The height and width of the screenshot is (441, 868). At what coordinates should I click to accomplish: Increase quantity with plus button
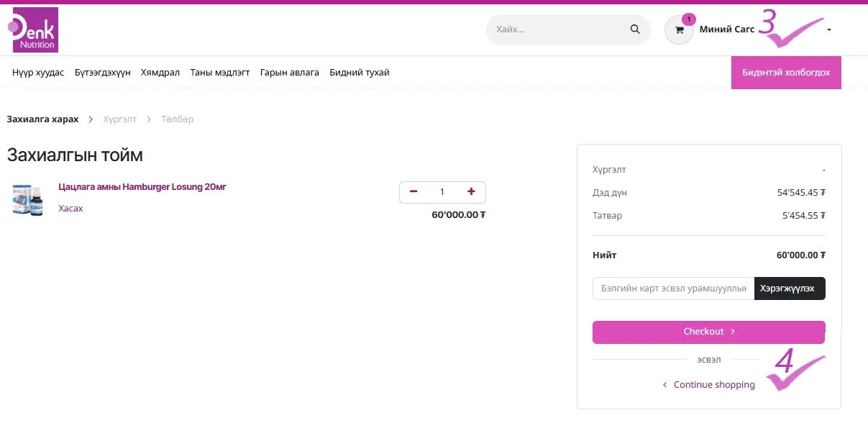pos(471,192)
